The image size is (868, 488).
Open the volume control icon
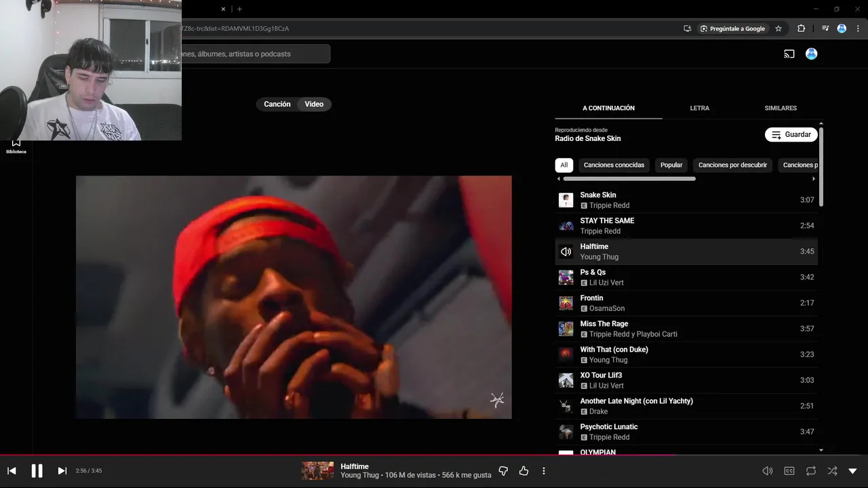768,471
